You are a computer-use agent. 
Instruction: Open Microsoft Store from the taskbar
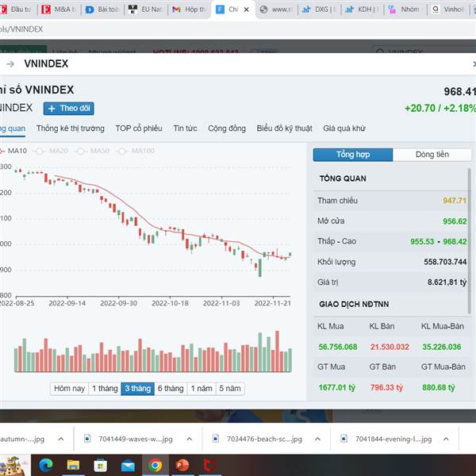[101, 465]
